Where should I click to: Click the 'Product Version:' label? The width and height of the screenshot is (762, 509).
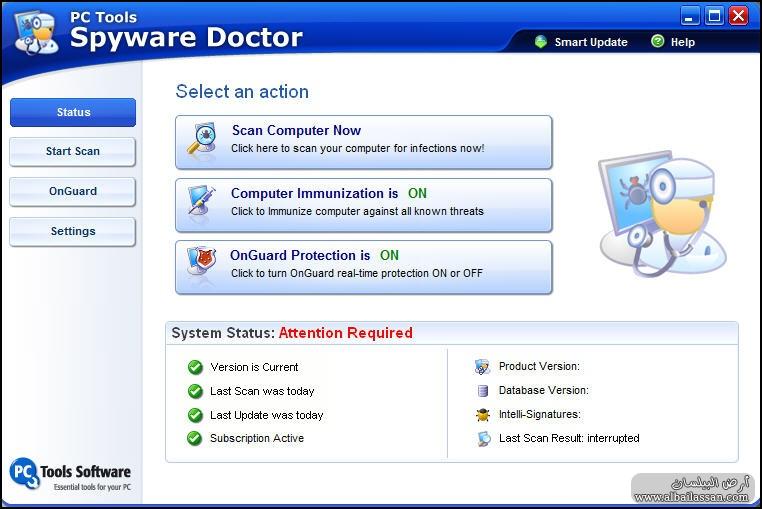(539, 367)
